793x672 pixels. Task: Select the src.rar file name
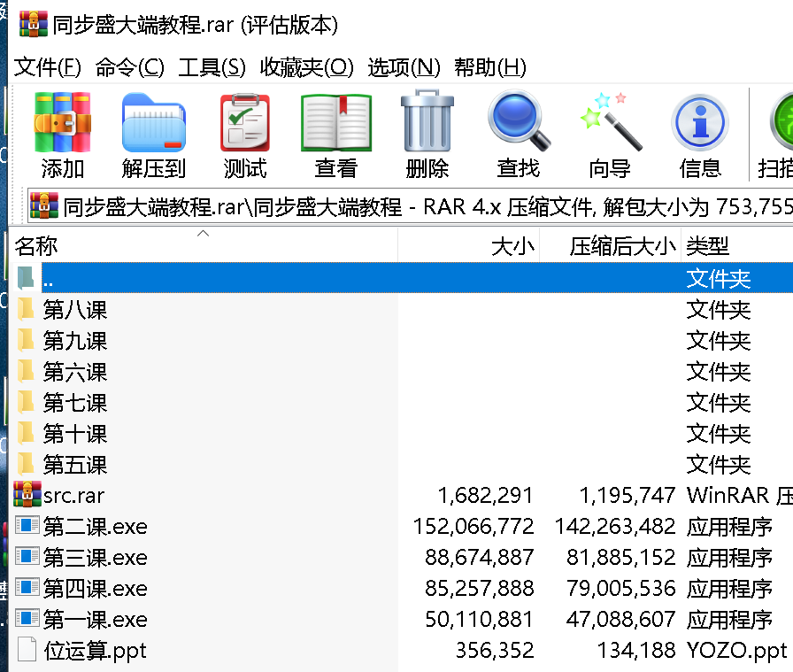coord(73,496)
